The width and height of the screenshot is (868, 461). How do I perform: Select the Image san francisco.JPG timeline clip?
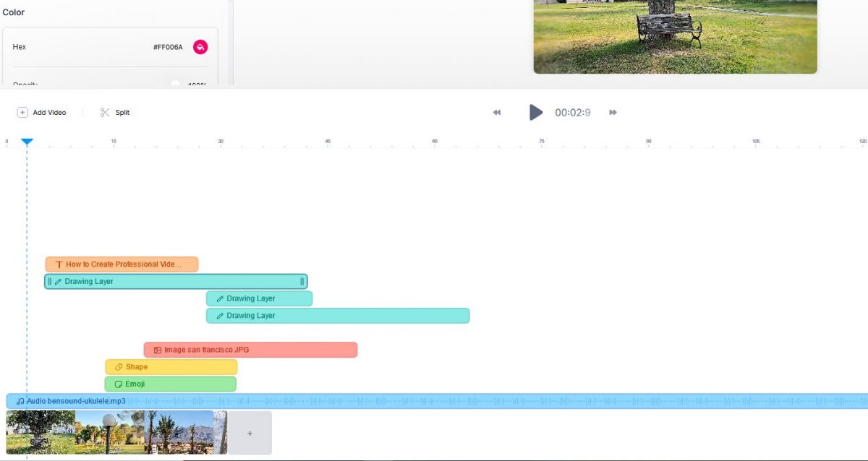(x=250, y=349)
